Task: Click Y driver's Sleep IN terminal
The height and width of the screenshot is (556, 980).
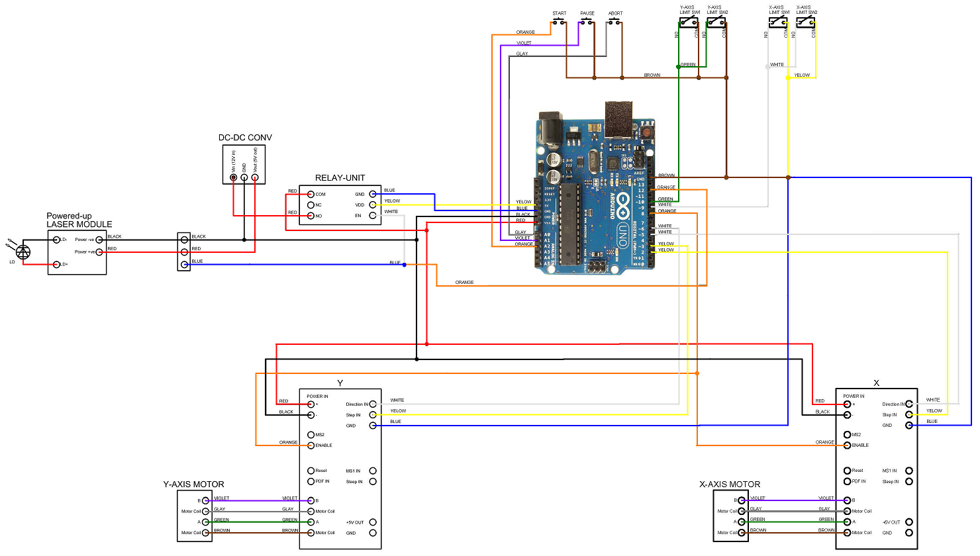Action: pos(373,481)
